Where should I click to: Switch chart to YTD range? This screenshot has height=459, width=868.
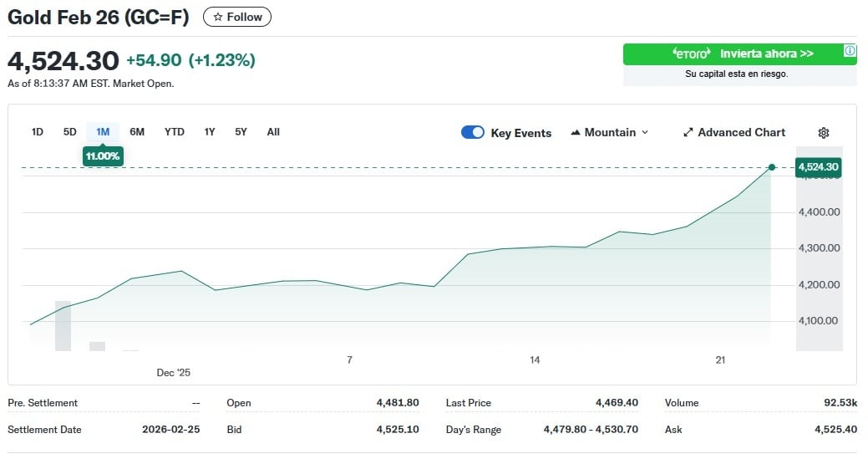[x=175, y=132]
